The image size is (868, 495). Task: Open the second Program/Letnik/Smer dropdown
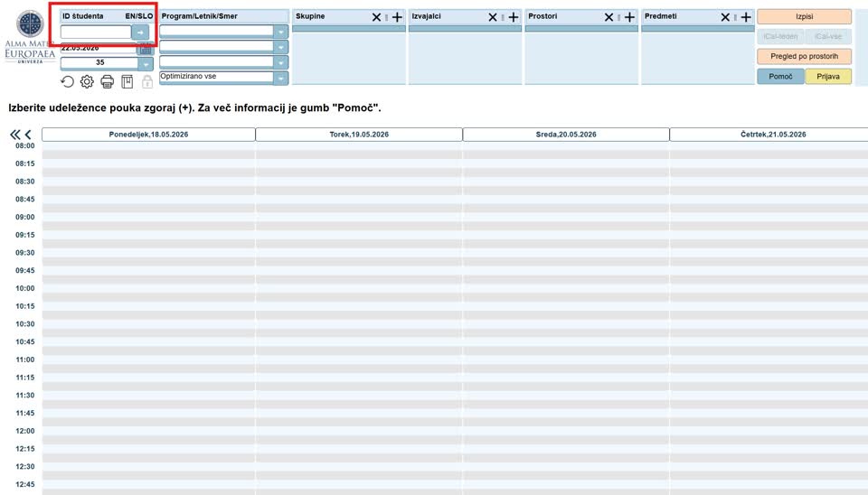tap(280, 47)
